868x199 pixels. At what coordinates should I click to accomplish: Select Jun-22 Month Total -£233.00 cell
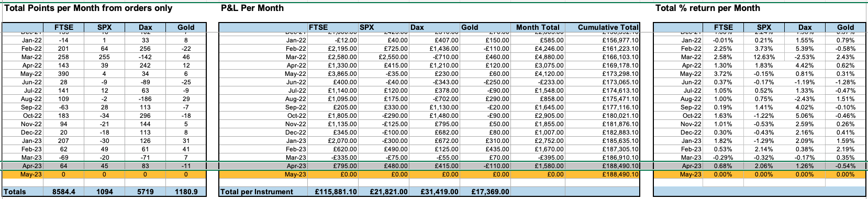538,82
